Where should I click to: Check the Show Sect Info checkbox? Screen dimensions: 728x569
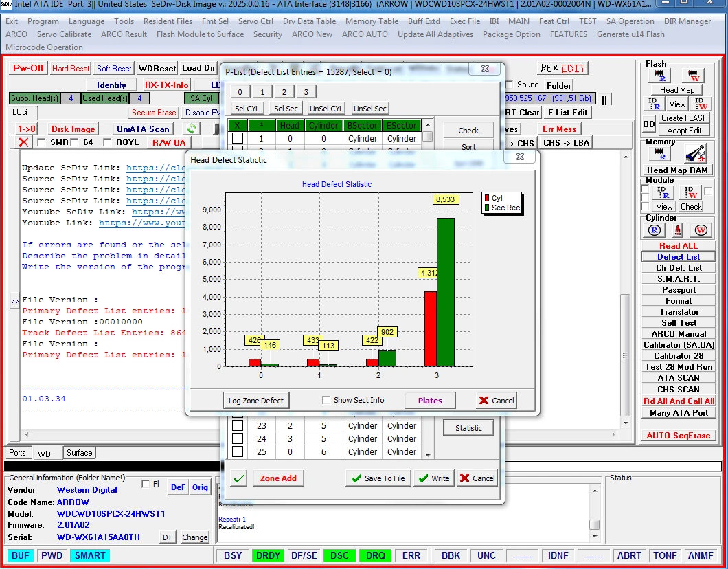pos(326,400)
